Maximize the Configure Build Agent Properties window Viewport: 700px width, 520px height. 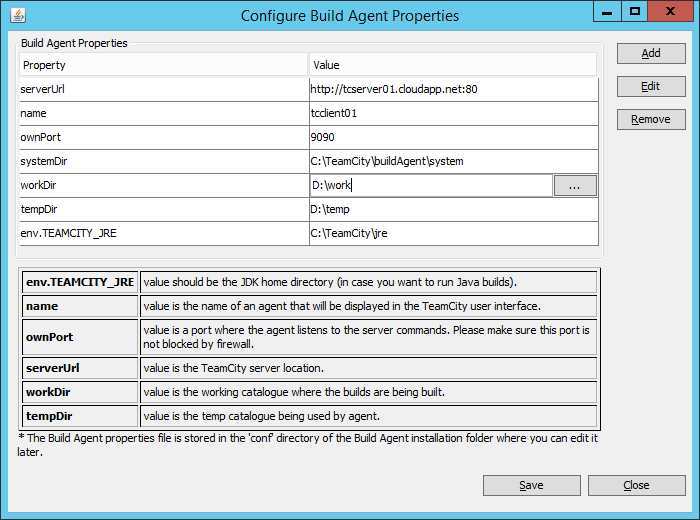tap(634, 12)
